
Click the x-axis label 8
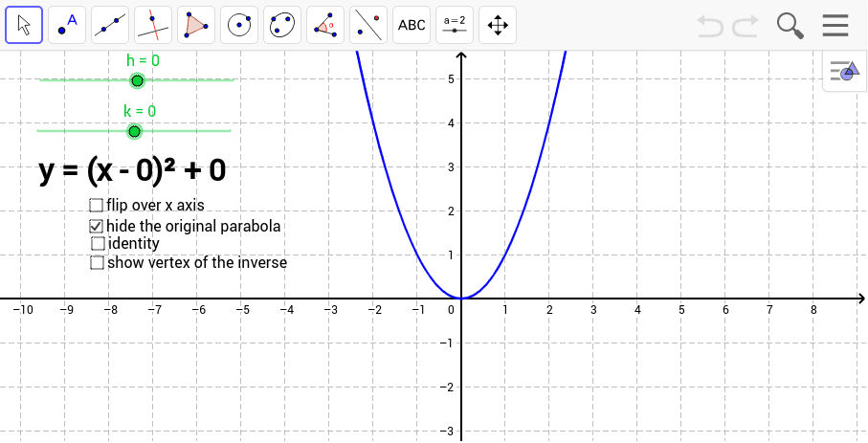click(813, 310)
